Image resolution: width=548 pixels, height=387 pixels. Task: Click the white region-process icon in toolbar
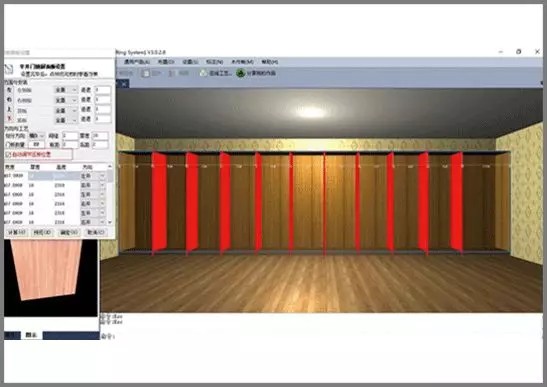tap(203, 73)
